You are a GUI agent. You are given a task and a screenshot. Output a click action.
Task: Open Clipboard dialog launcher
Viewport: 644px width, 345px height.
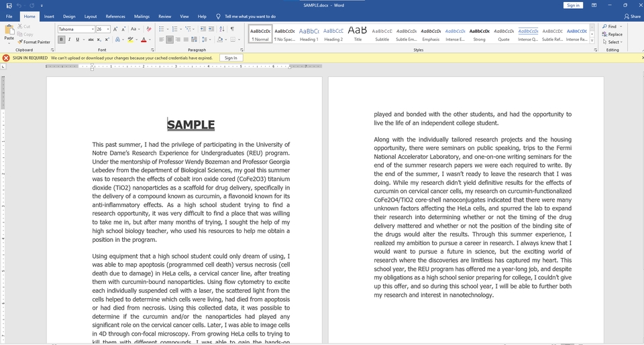point(52,50)
